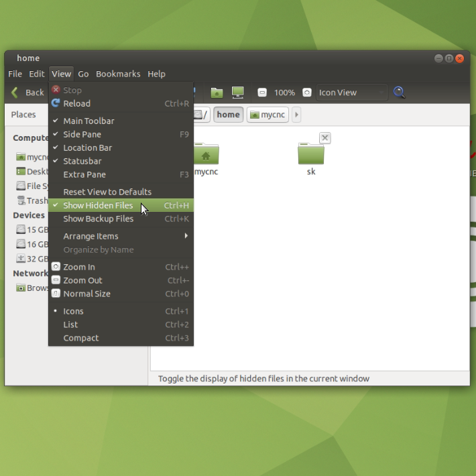Click the home path bar button

point(228,115)
